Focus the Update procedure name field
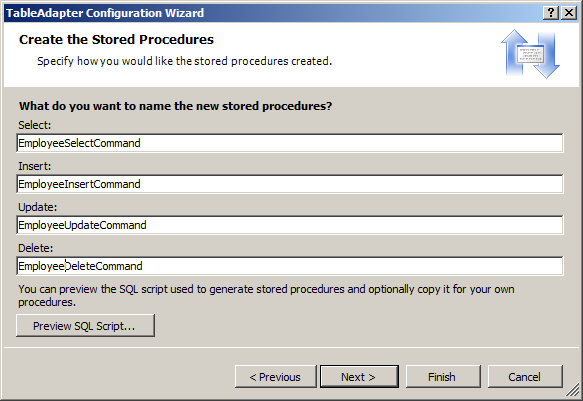The height and width of the screenshot is (401, 583). pyautogui.click(x=290, y=225)
